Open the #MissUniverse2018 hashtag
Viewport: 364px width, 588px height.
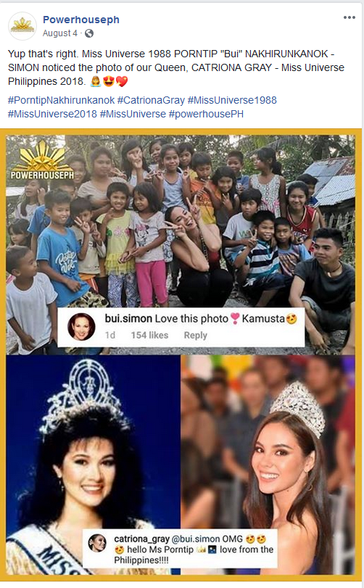pos(52,114)
